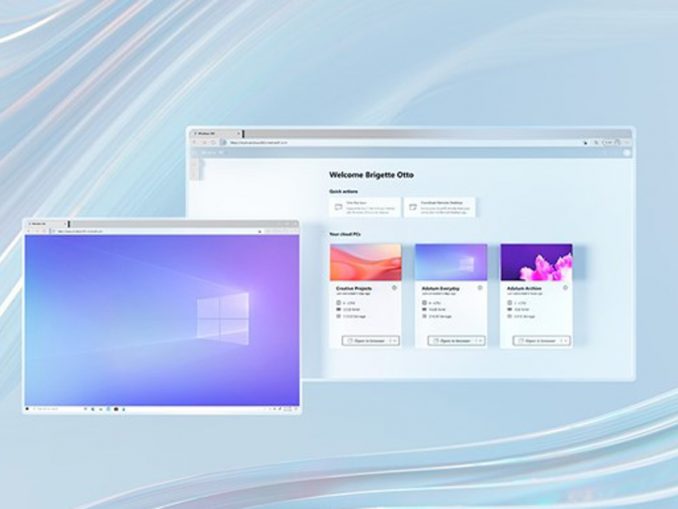Viewport: 678px width, 509px height.
Task: Open the Download Remote Desktop quick action
Action: tap(440, 207)
